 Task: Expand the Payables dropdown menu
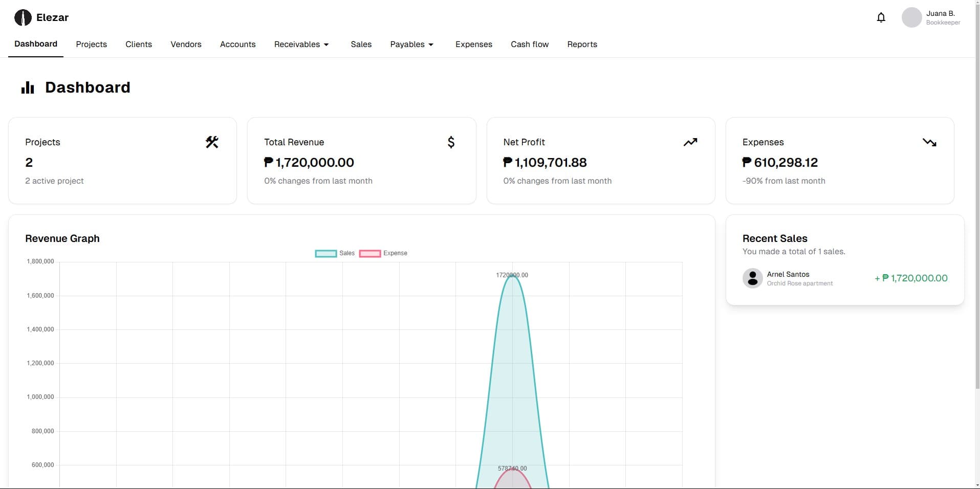point(412,45)
